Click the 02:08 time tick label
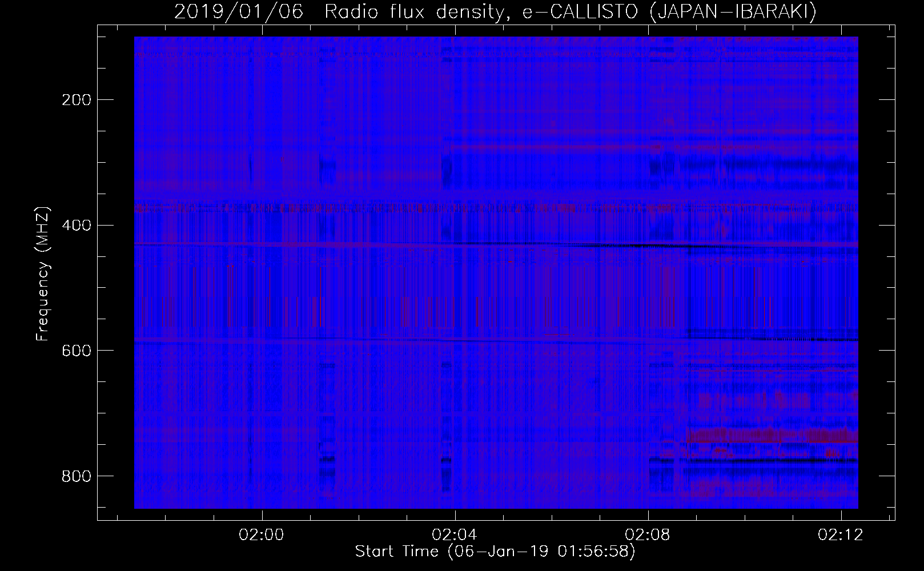Screen dimensions: 924x571 (648, 535)
